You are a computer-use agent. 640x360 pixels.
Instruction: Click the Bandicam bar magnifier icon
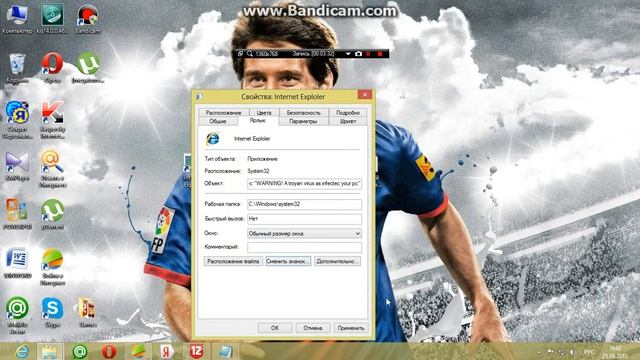250,53
